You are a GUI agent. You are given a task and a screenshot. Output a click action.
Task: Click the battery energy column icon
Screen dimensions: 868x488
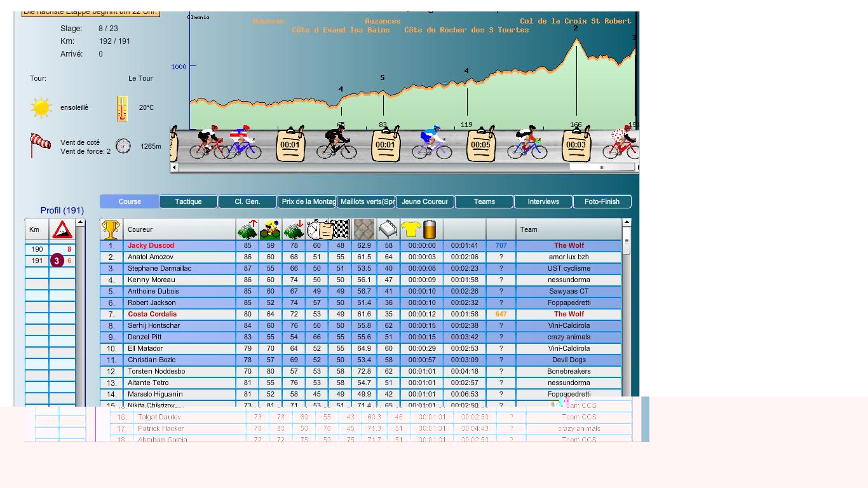click(x=430, y=229)
